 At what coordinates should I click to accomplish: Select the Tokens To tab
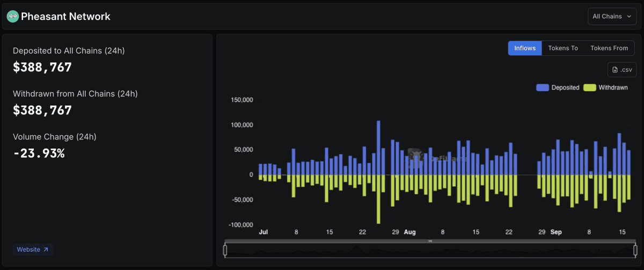point(562,48)
